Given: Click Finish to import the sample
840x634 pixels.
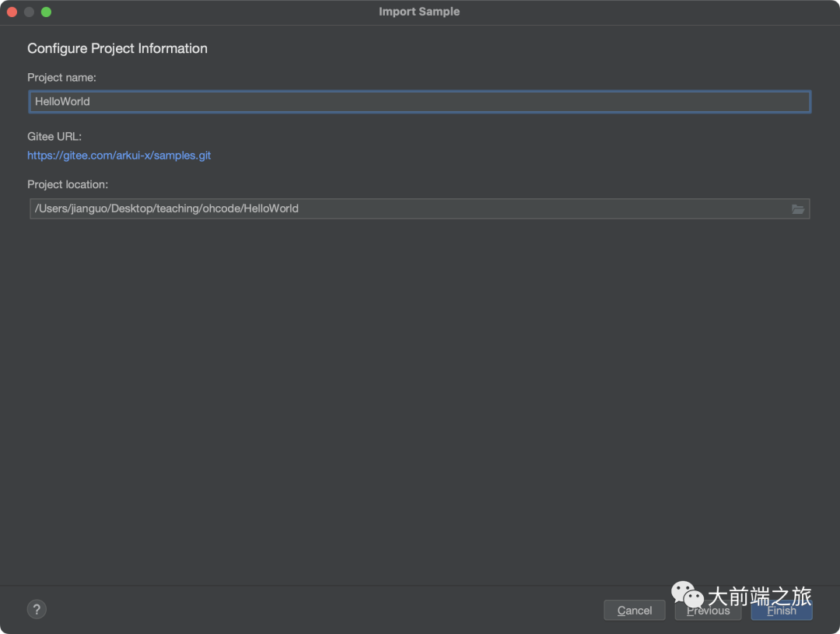Looking at the screenshot, I should click(782, 611).
